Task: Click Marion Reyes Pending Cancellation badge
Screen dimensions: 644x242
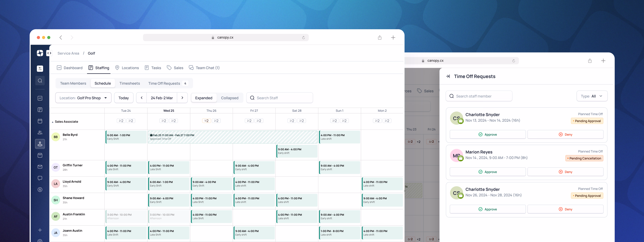Action: pos(584,158)
